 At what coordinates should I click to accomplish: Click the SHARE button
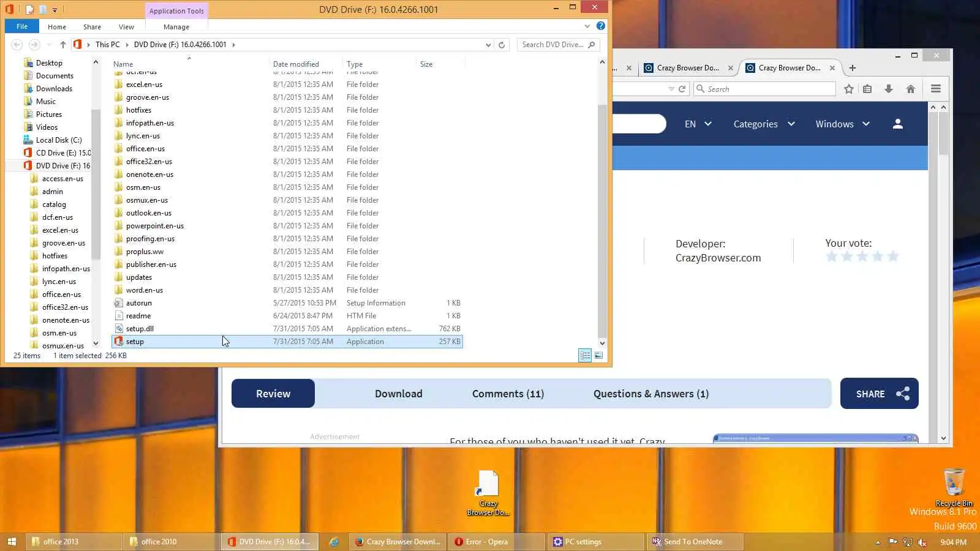tap(880, 394)
